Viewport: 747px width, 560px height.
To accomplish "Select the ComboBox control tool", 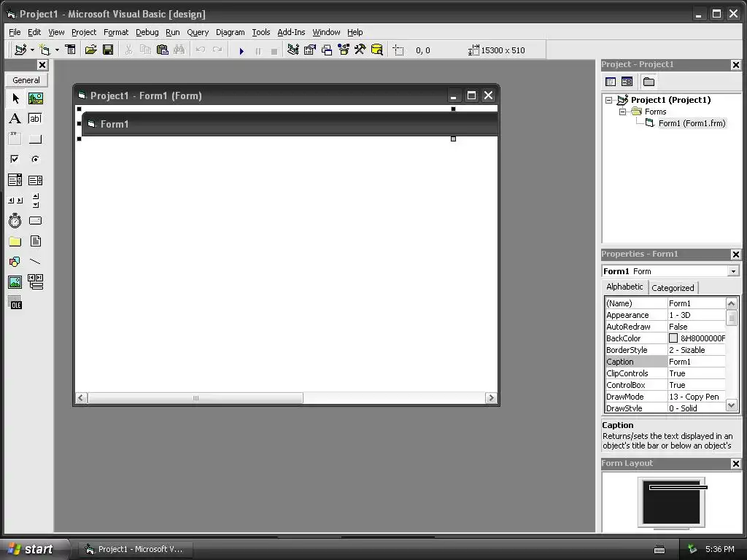I will (x=15, y=180).
